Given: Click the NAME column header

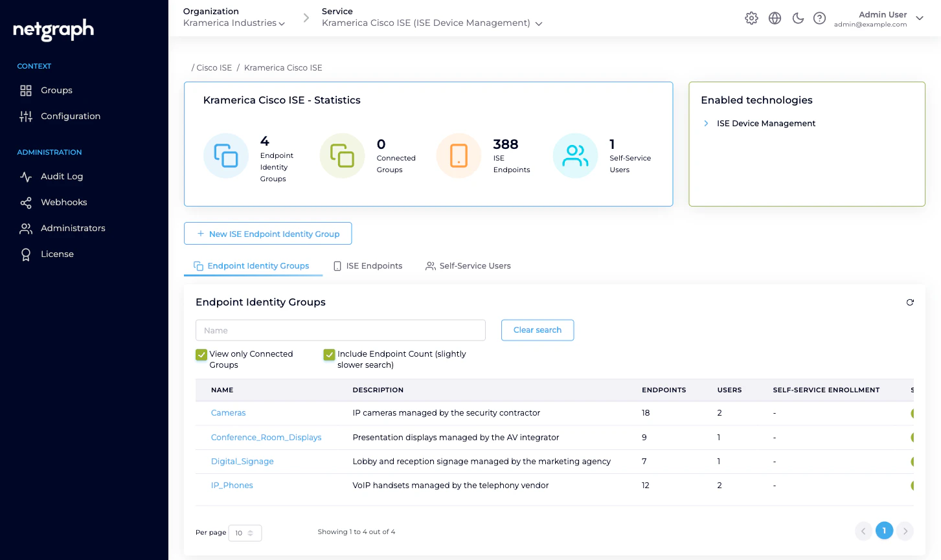Looking at the screenshot, I should tap(222, 390).
